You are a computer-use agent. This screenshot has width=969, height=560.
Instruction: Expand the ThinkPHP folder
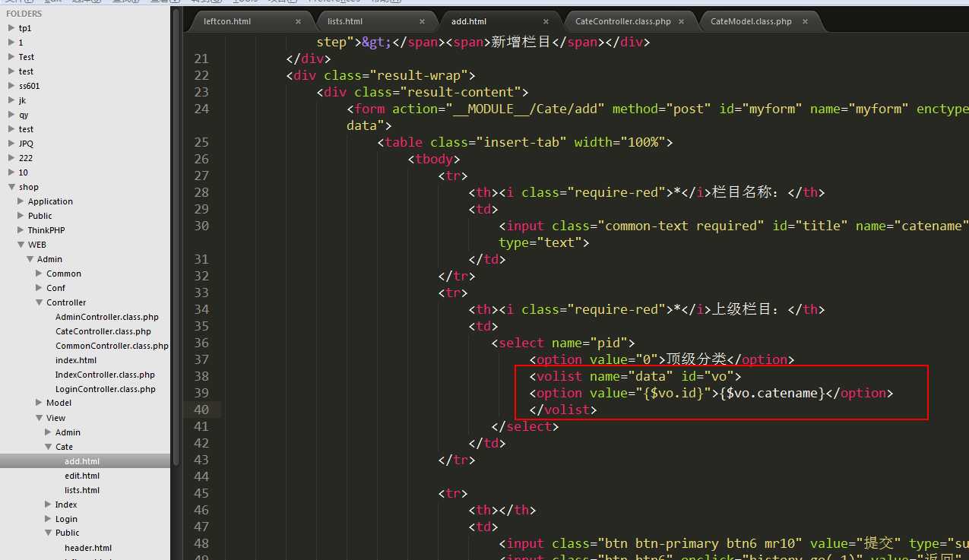tap(21, 230)
